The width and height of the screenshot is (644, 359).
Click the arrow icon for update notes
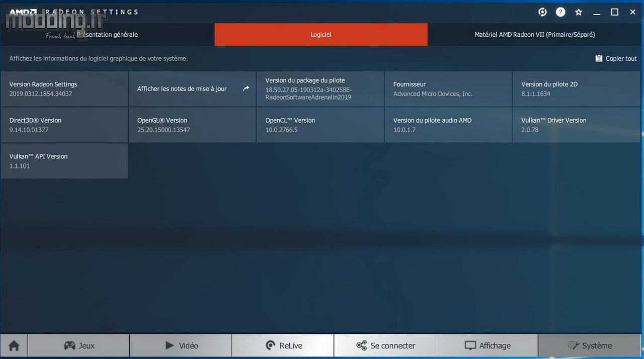coord(246,88)
